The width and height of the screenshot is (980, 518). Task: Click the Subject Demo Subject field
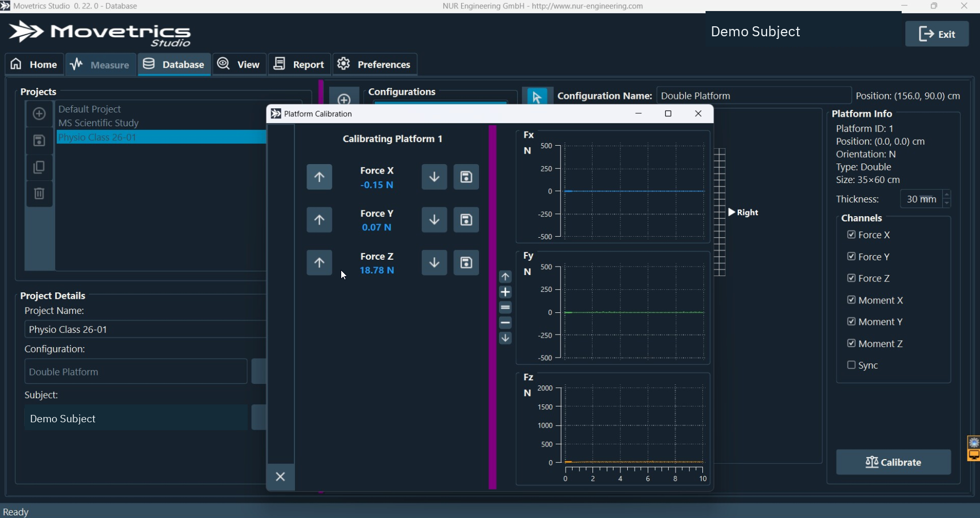click(x=136, y=418)
